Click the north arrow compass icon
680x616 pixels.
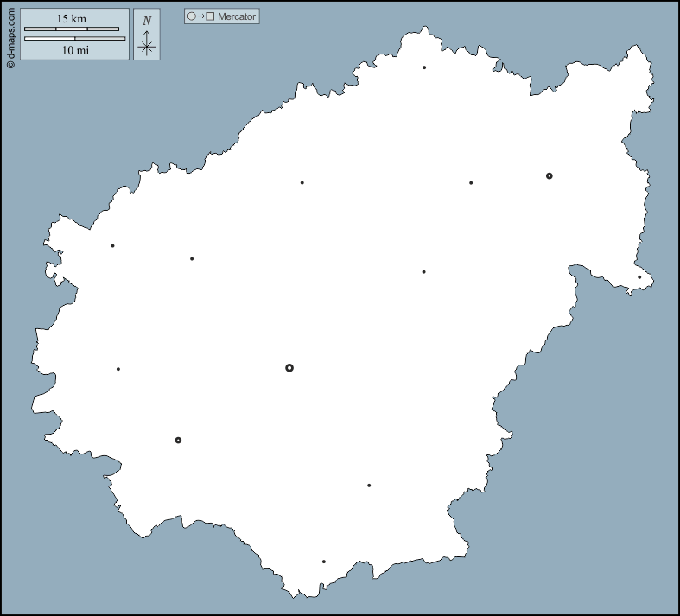point(147,35)
